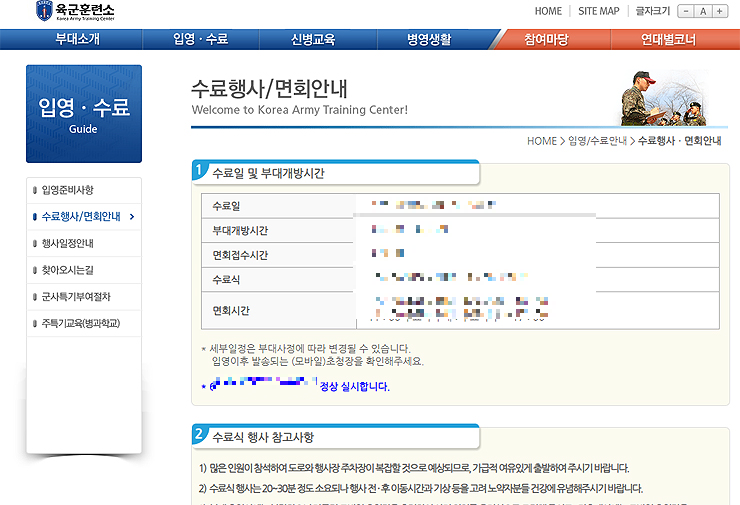Click the 입영·수료 Guide banner
740x505 pixels.
pyautogui.click(x=84, y=114)
